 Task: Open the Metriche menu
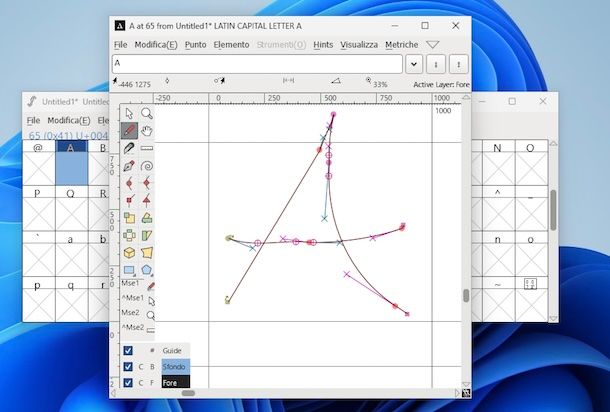pos(401,45)
